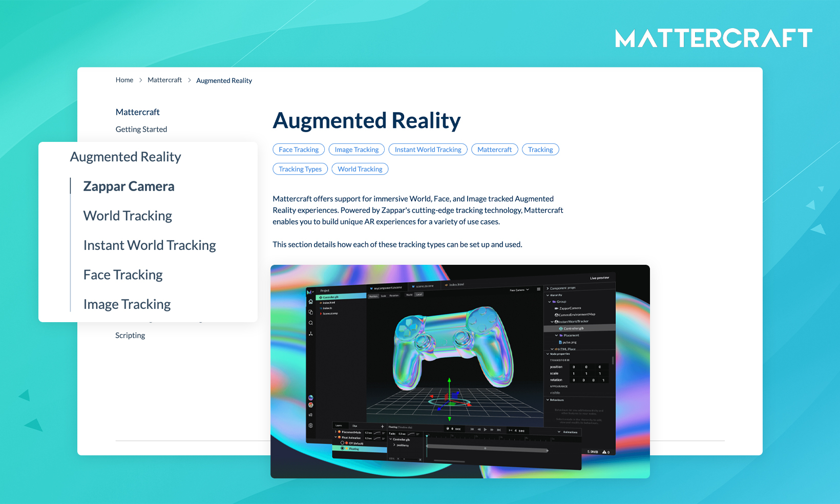Open index.ts in the Project file list
The height and width of the screenshot is (504, 840).
[326, 308]
